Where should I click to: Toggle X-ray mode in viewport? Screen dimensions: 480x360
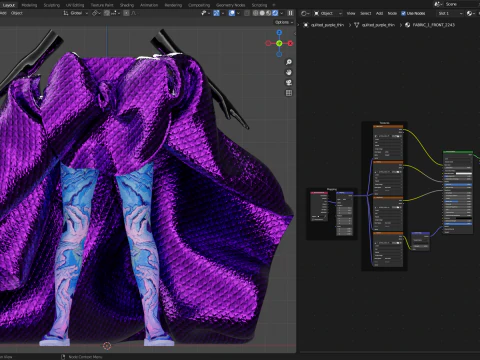[x=247, y=13]
